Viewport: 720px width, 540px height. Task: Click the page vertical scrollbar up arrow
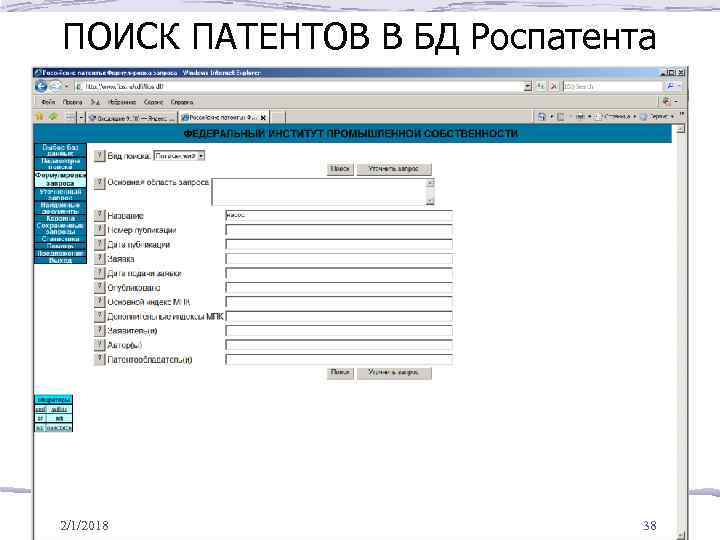point(681,129)
